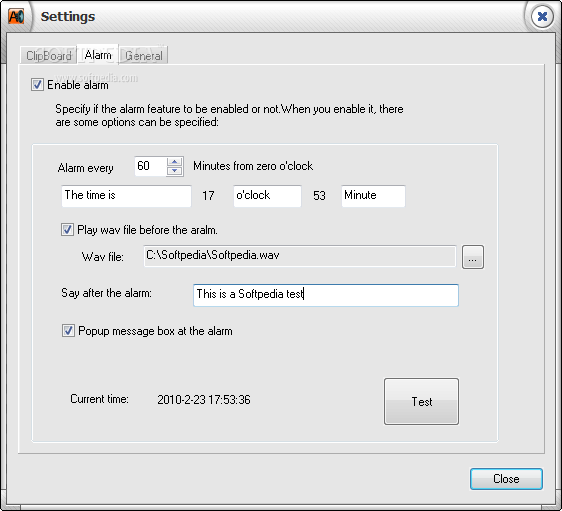This screenshot has width=562, height=511.
Task: Click the 'Alarm every' label
Action: pos(85,168)
